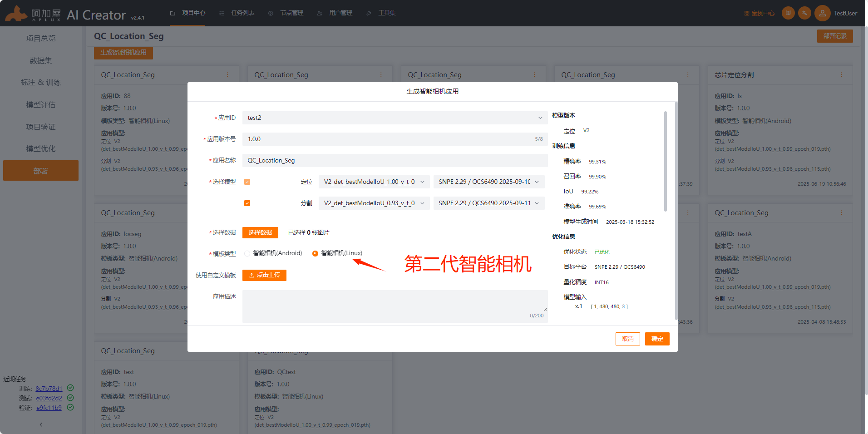Click the language translate icon
Viewport: 868px width, 434px height.
[805, 13]
